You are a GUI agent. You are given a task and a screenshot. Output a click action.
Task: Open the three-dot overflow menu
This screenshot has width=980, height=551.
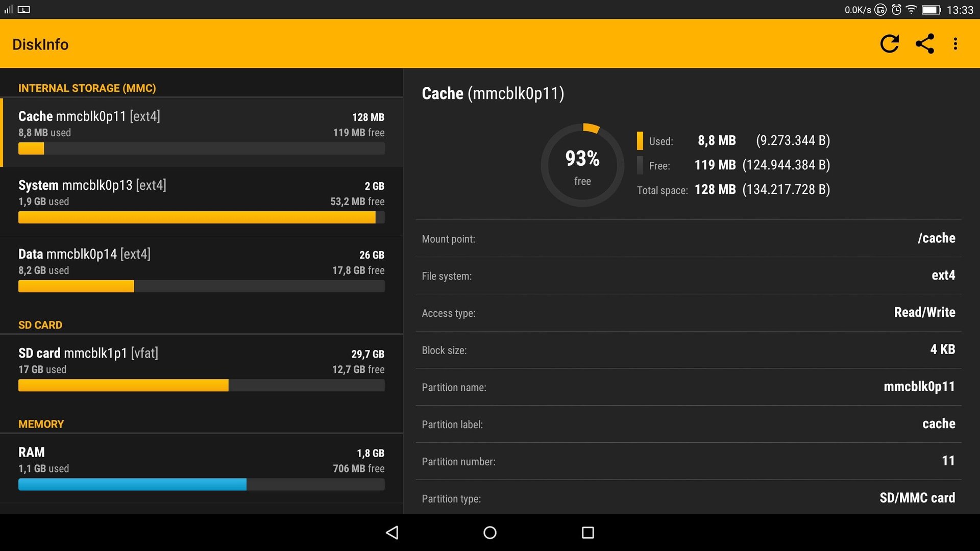pyautogui.click(x=955, y=44)
